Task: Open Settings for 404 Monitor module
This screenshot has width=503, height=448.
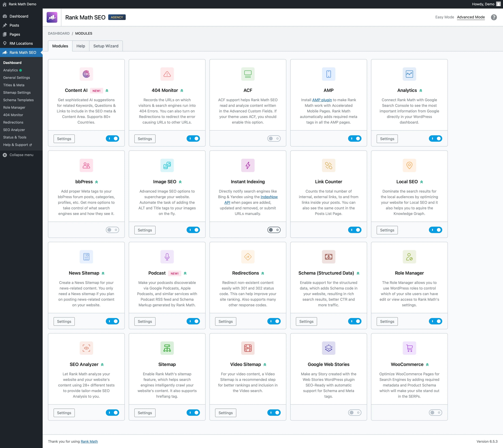Action: (145, 139)
